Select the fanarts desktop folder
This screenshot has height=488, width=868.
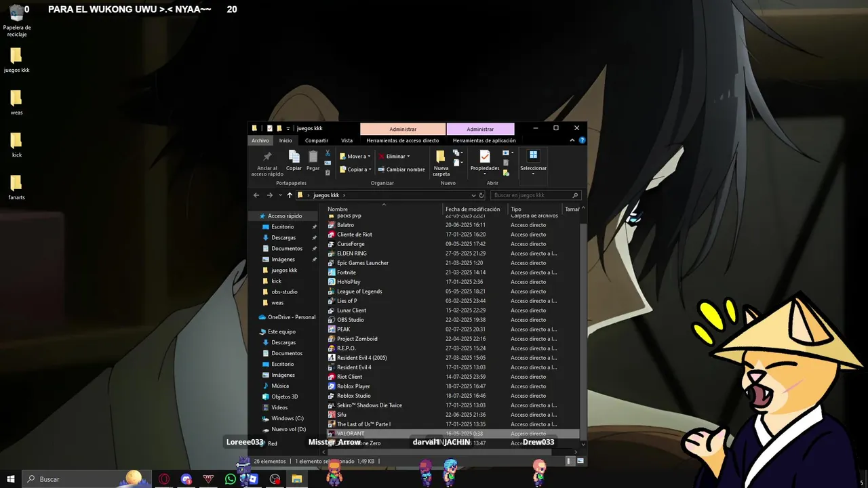pos(16,188)
